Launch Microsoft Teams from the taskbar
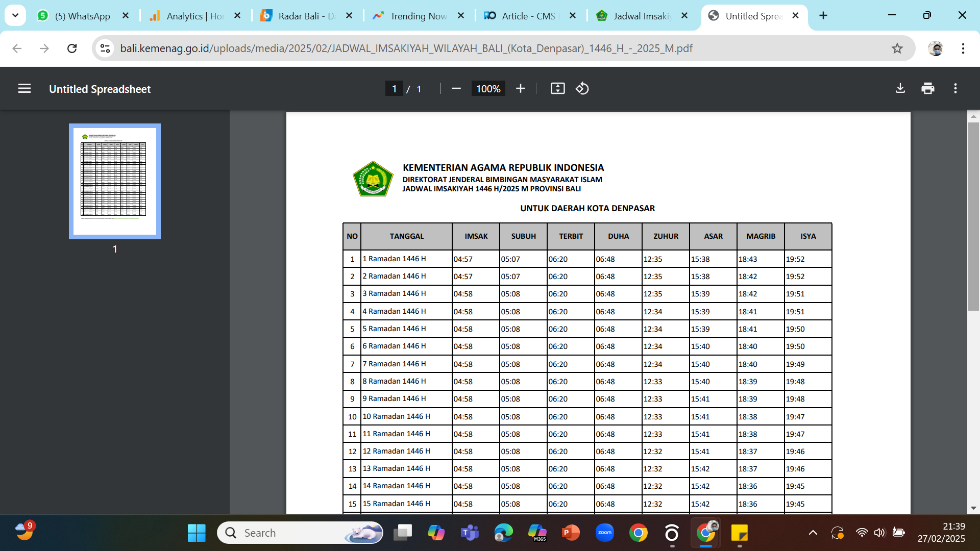 coord(470,532)
